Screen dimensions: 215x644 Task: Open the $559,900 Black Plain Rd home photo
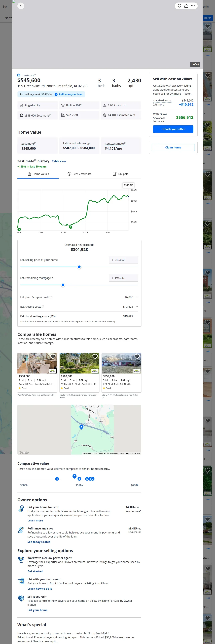121,363
